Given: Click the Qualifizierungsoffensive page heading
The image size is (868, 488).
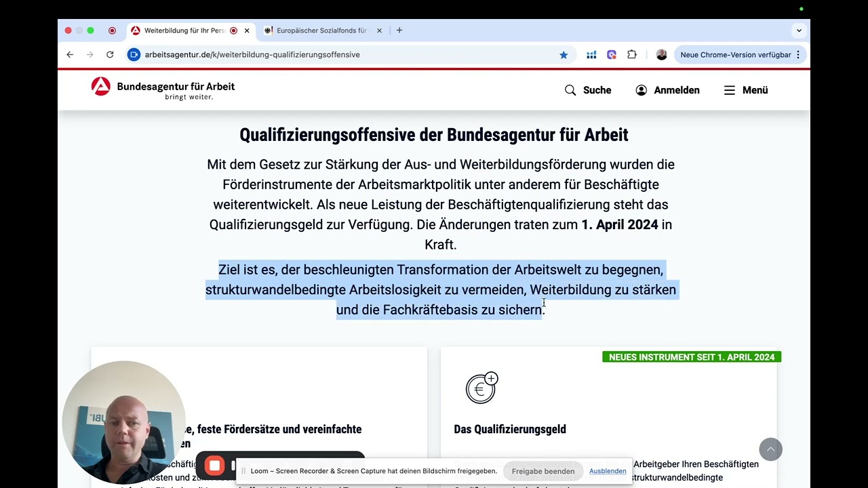Looking at the screenshot, I should pos(434,135).
